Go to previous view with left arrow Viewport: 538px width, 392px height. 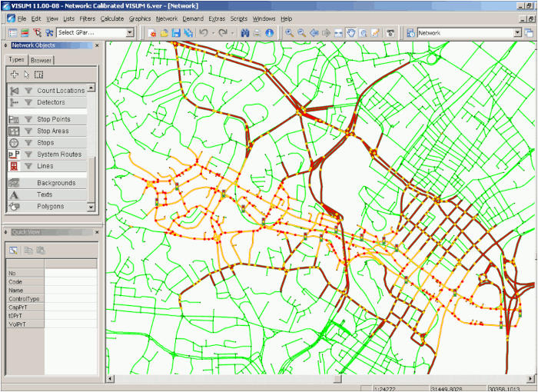point(314,33)
